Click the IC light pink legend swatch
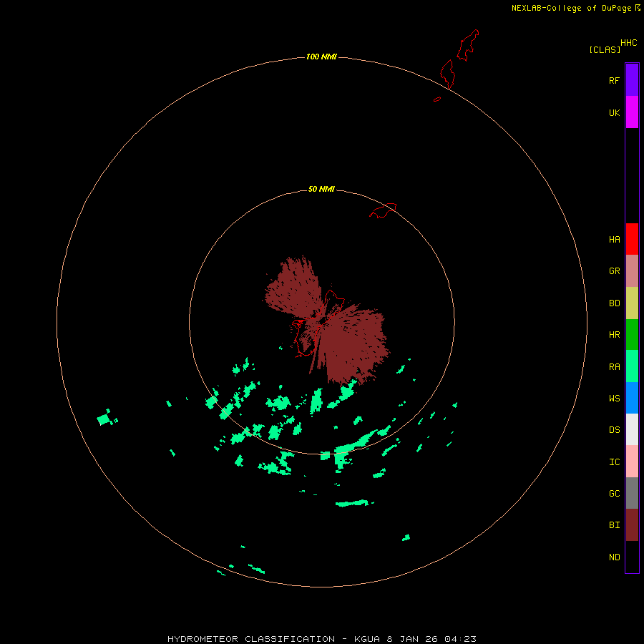Screen dimensions: 644x644 pos(632,462)
